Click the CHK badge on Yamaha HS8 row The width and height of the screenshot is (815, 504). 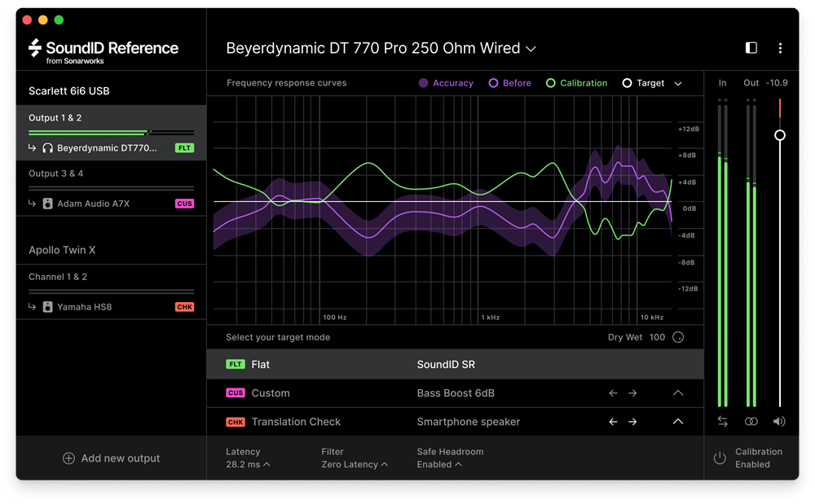(184, 307)
